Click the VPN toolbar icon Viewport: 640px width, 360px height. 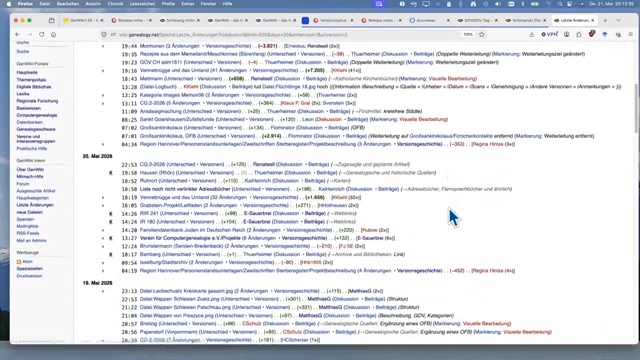(x=549, y=35)
